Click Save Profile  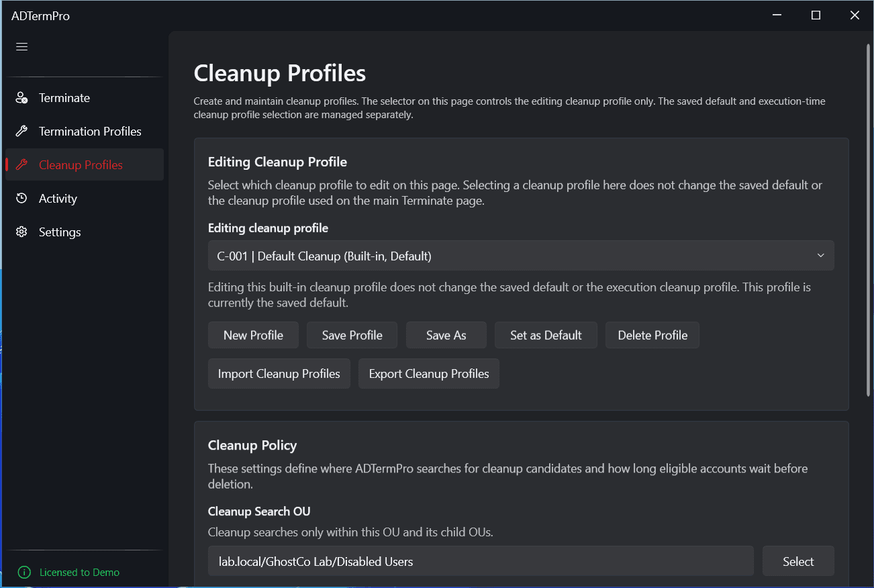[352, 334]
